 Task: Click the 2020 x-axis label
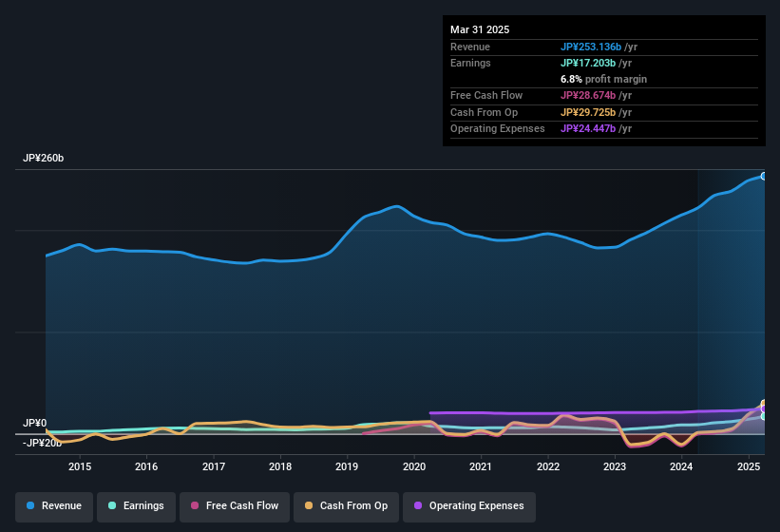click(x=414, y=466)
